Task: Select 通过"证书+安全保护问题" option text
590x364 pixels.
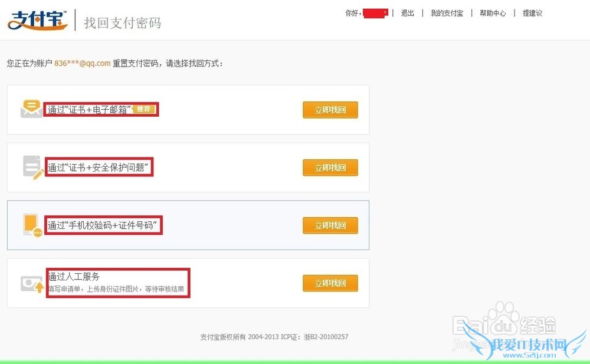Action: (98, 167)
